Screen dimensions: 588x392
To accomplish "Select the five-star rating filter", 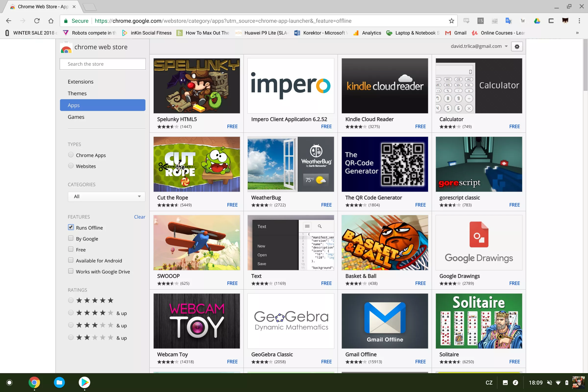I will [x=71, y=300].
